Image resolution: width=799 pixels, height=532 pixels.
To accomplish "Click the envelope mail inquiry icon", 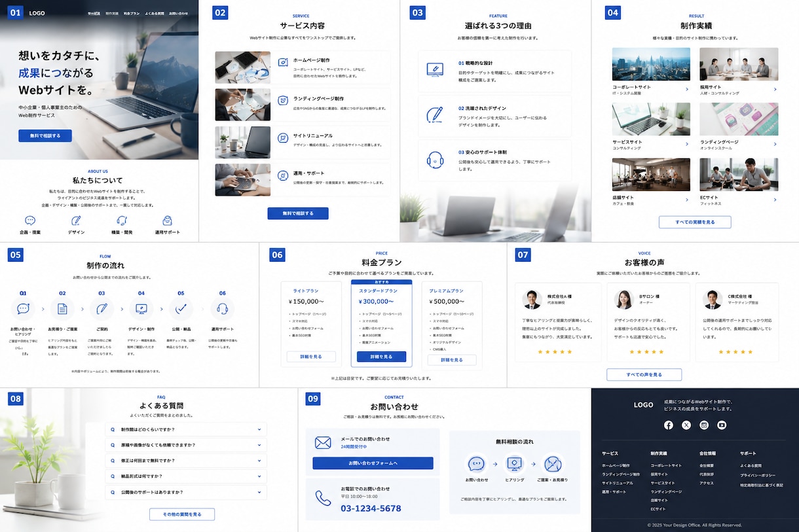I will (x=323, y=443).
